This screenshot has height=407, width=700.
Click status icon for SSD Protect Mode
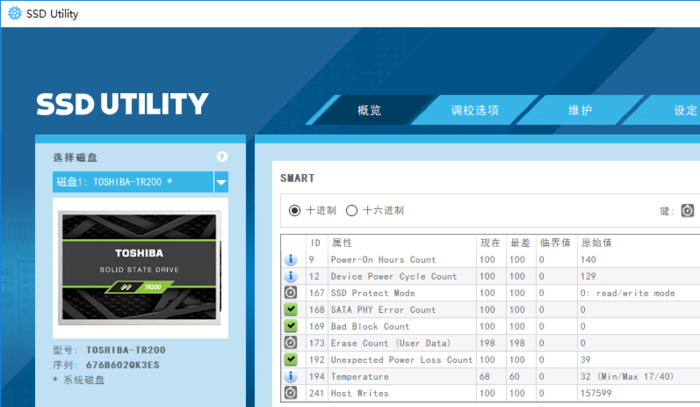click(291, 293)
